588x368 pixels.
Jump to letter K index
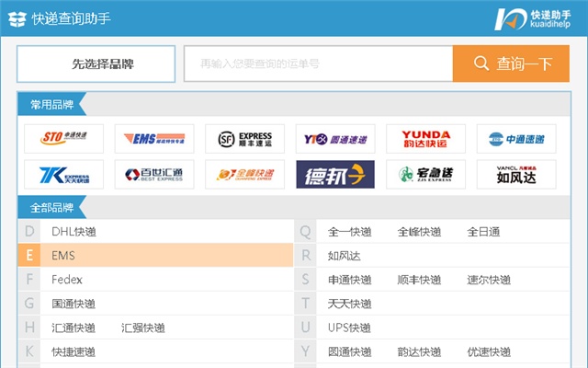[x=29, y=351]
